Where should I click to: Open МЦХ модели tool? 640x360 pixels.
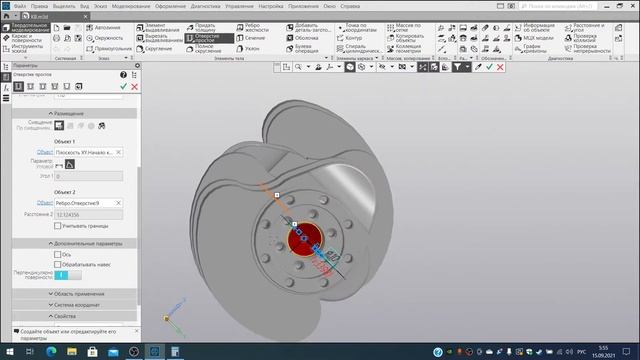[534, 38]
